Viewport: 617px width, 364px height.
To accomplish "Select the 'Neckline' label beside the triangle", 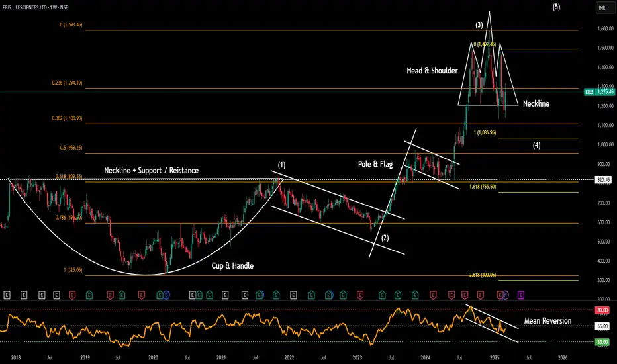I will pyautogui.click(x=536, y=103).
